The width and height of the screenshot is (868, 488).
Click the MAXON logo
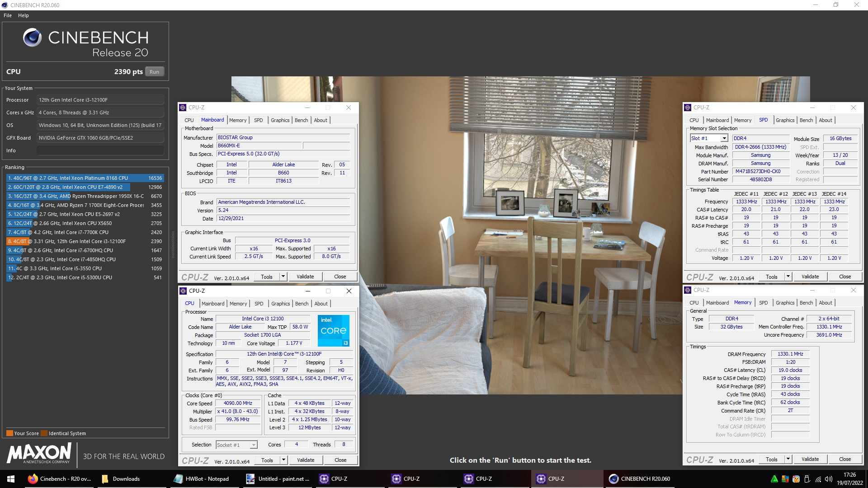tap(39, 453)
